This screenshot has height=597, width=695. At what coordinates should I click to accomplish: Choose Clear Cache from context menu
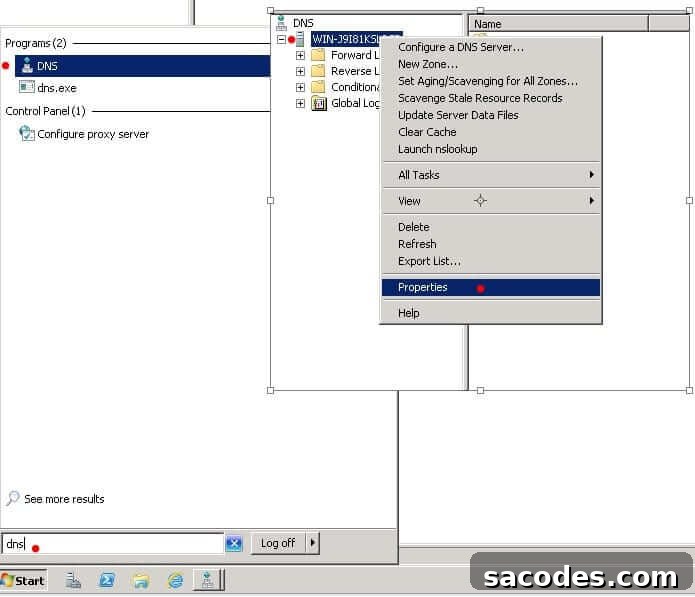point(491,132)
